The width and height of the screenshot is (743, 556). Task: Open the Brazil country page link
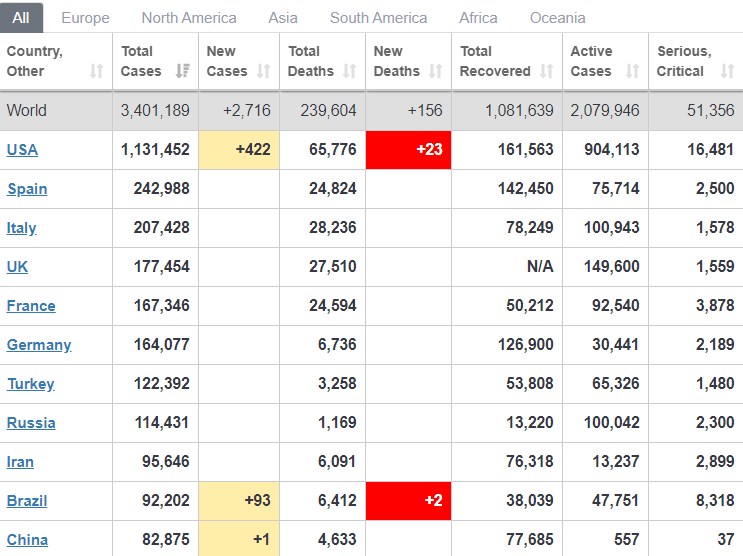point(27,501)
